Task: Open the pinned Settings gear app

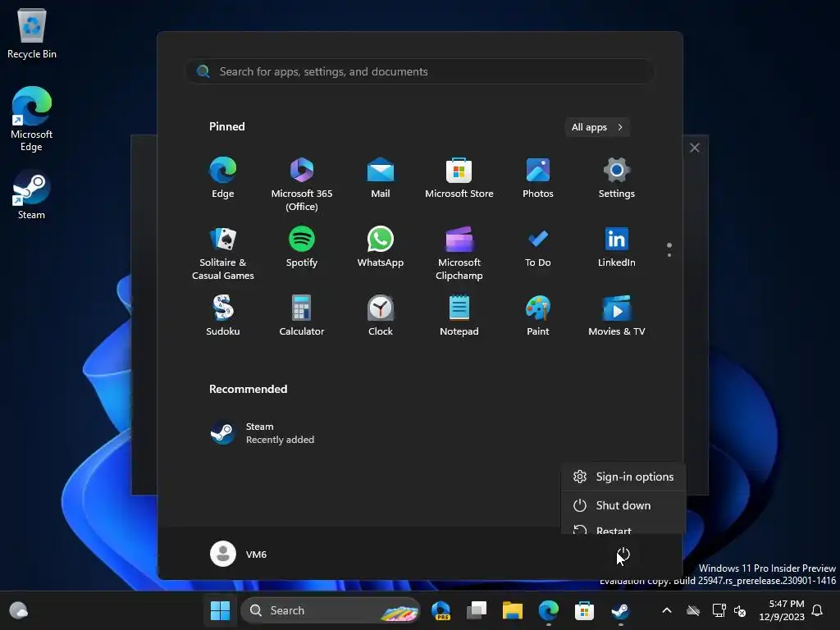Action: click(x=617, y=178)
